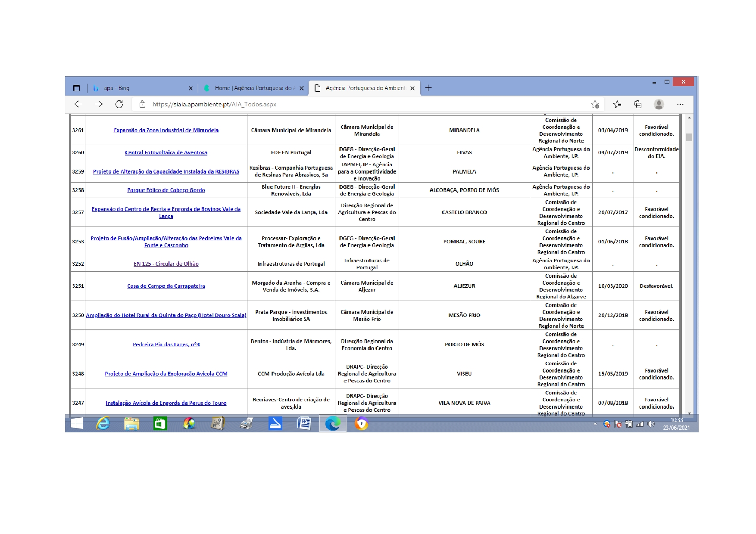The height and width of the screenshot is (534, 756).
Task: Close the Home Agência Portuguesa tab
Action: tap(302, 88)
